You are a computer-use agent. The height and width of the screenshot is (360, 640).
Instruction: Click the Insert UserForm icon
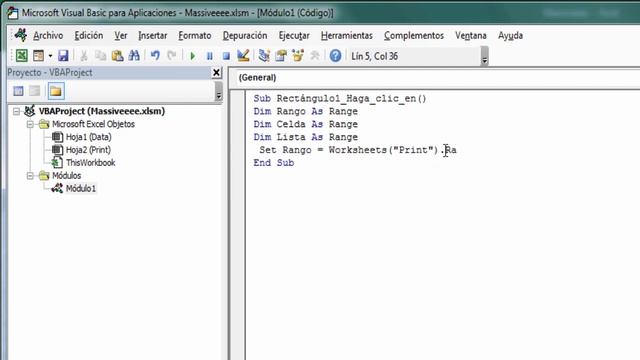click(x=38, y=56)
